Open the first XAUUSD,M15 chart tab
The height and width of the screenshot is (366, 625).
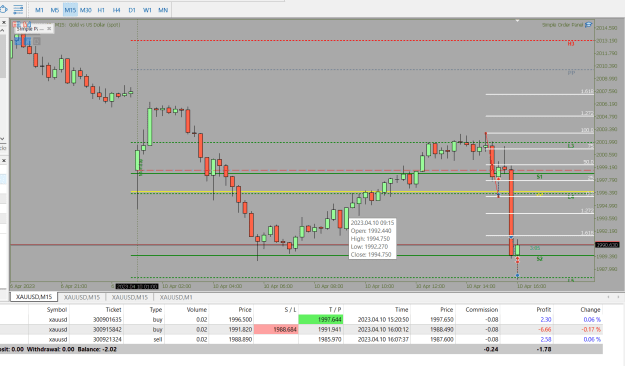[x=34, y=297]
